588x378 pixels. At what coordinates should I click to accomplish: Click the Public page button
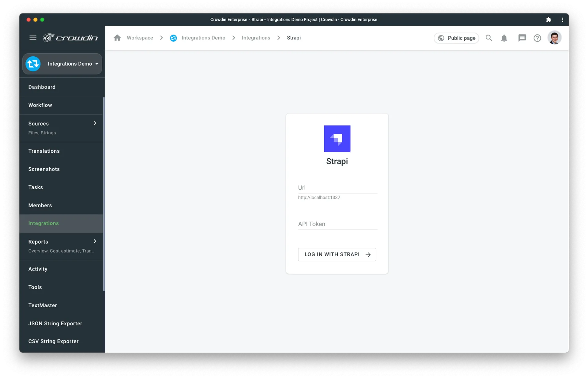pyautogui.click(x=456, y=38)
